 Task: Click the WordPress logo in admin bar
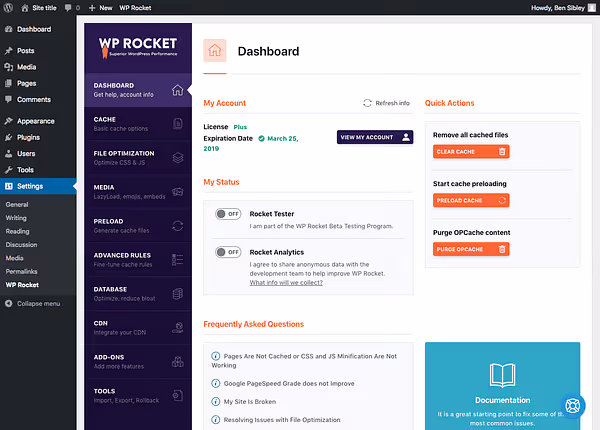pyautogui.click(x=8, y=8)
